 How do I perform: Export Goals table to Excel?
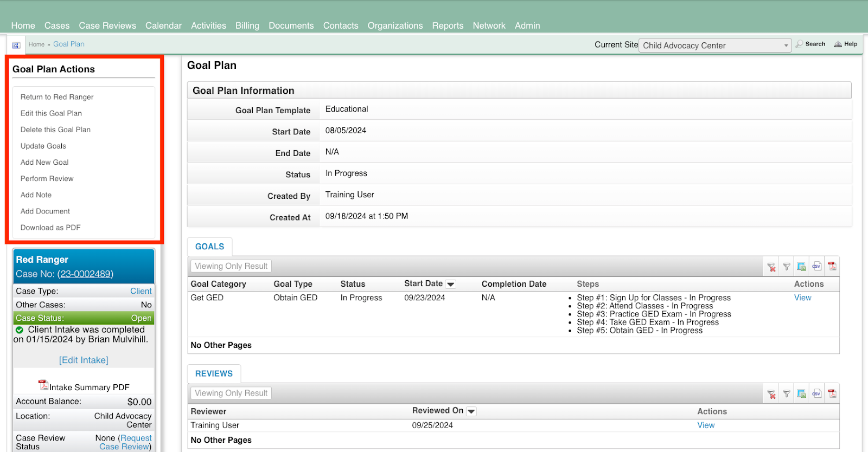click(801, 267)
